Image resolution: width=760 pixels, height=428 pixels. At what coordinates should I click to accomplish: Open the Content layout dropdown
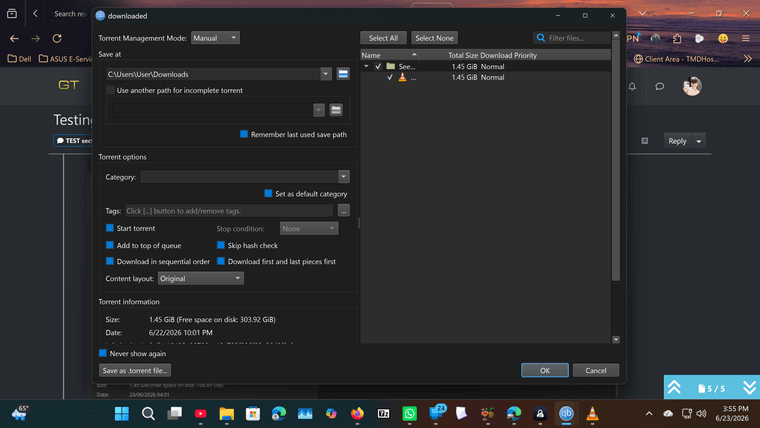click(201, 278)
